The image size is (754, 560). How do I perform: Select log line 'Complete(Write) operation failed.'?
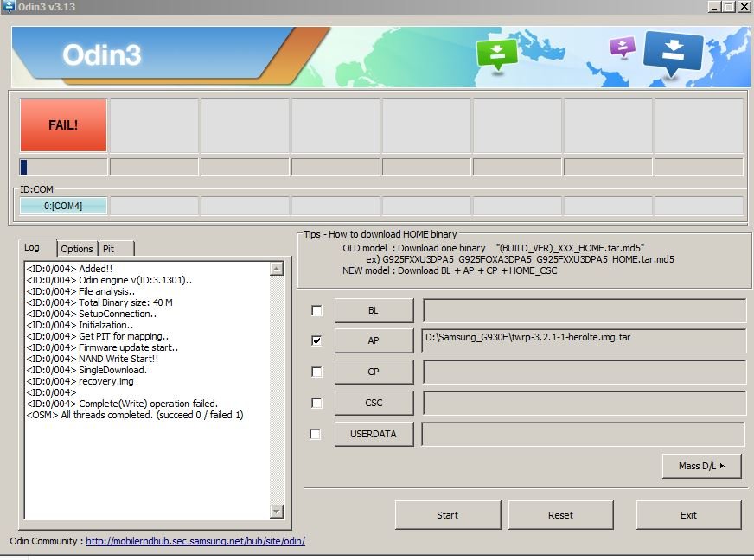[122, 404]
